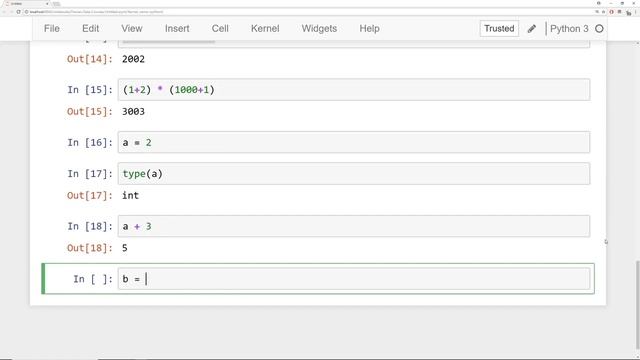Open the Widgets menu

pos(319,29)
